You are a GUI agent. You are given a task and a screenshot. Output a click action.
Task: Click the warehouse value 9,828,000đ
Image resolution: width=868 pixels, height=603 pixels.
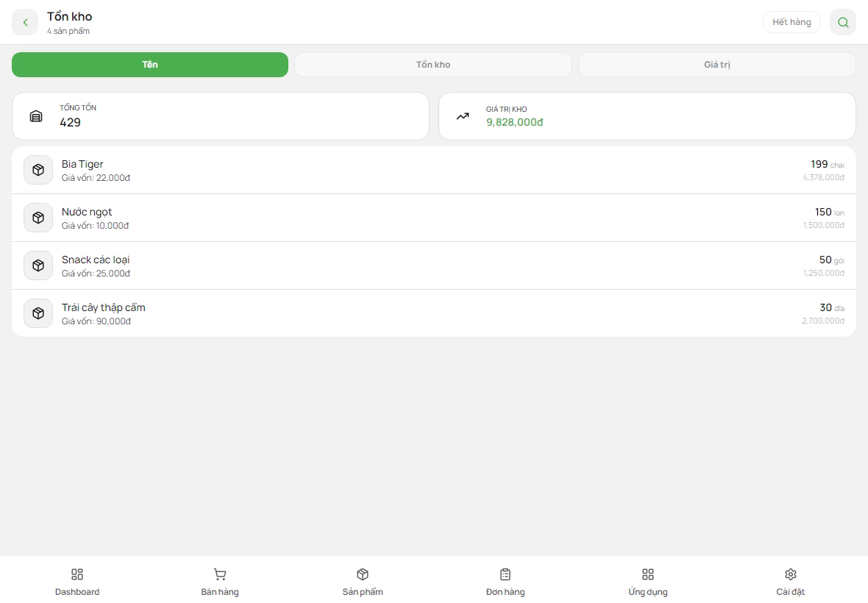click(x=515, y=122)
